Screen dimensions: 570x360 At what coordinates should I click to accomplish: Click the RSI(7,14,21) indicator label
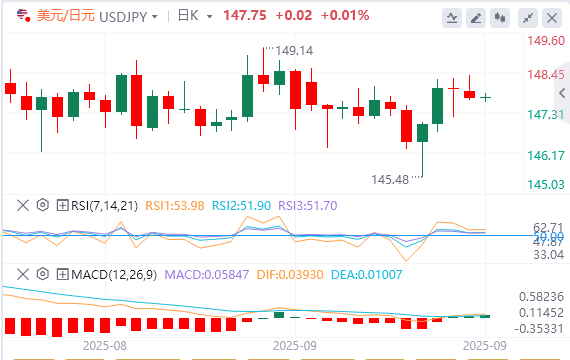pyautogui.click(x=105, y=205)
